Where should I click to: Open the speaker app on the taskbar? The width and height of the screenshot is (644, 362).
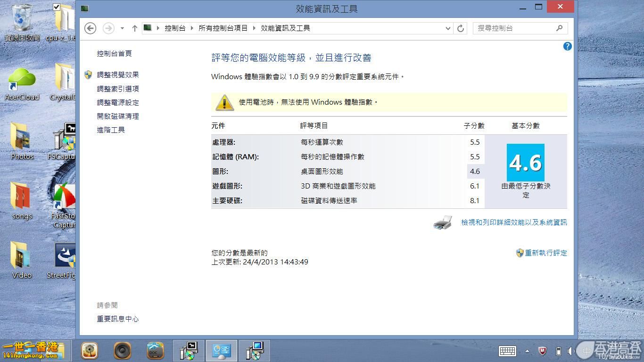tap(122, 351)
